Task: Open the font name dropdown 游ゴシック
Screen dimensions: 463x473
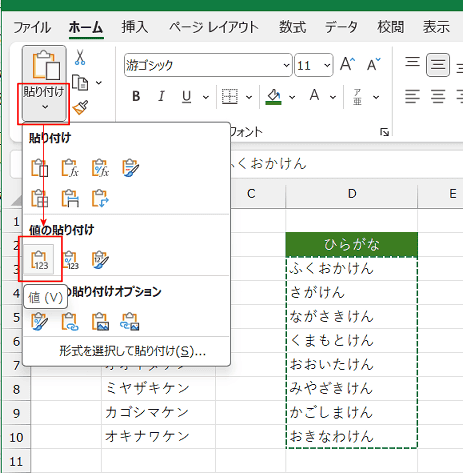Action: click(208, 65)
